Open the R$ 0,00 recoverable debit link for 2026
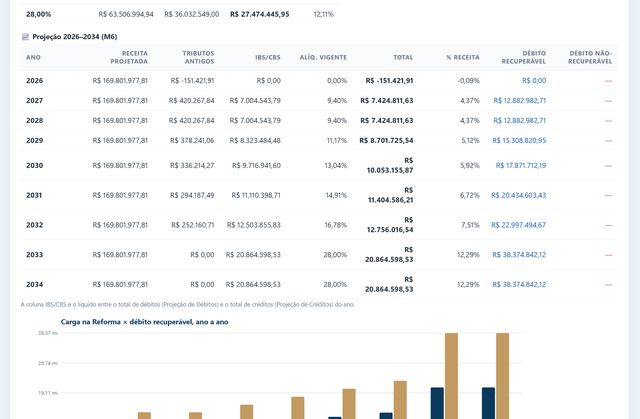This screenshot has height=419, width=640. click(534, 81)
